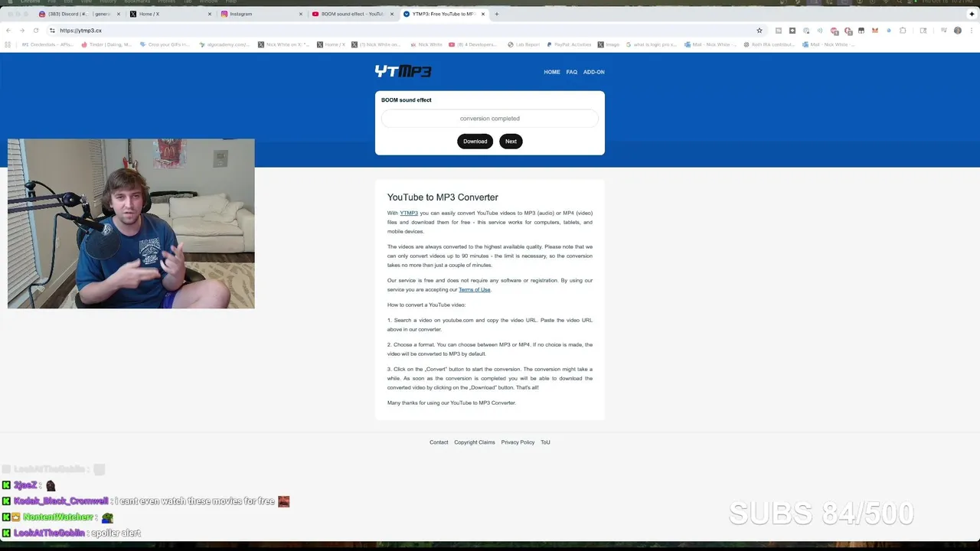Open the Credentials – APIs bookmark
This screenshot has width=980, height=551.
coord(46,44)
